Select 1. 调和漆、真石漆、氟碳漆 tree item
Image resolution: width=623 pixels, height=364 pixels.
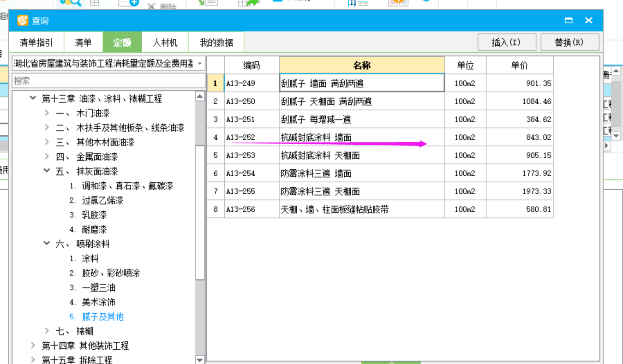pos(121,186)
